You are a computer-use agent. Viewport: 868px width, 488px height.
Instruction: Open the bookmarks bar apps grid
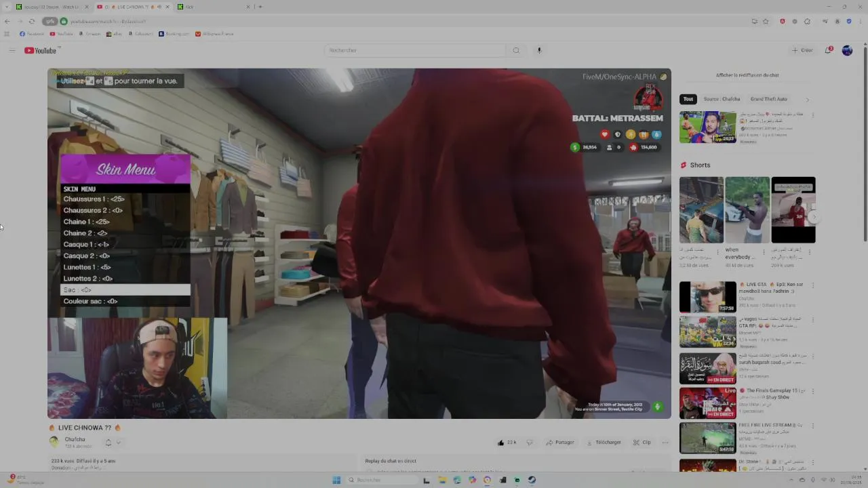(x=7, y=34)
